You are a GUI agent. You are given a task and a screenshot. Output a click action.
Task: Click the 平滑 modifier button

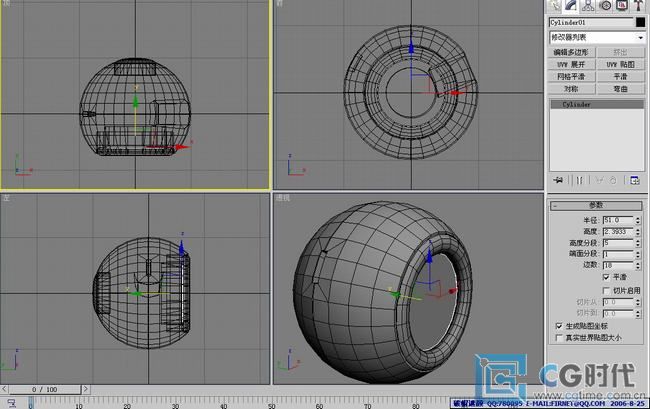click(x=621, y=77)
